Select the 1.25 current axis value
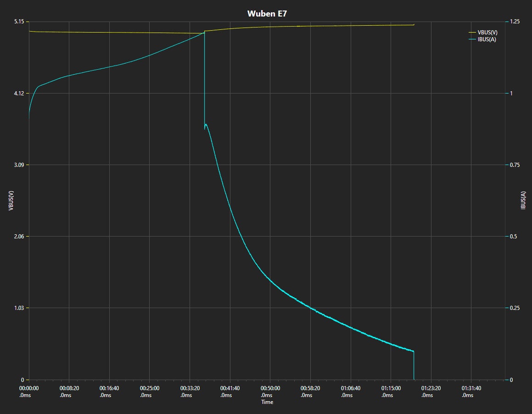The image size is (532, 414). click(515, 22)
